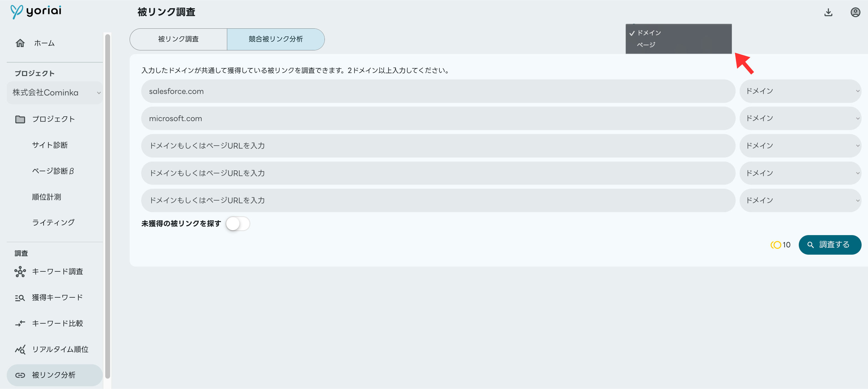This screenshot has height=389, width=868.
Task: Click the リアルタイム順位 chart icon
Action: (x=20, y=350)
